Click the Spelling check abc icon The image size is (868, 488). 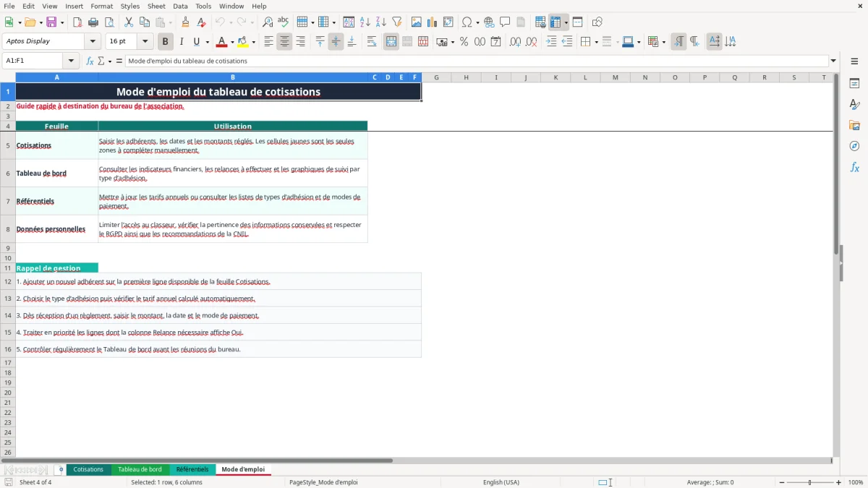pos(284,22)
